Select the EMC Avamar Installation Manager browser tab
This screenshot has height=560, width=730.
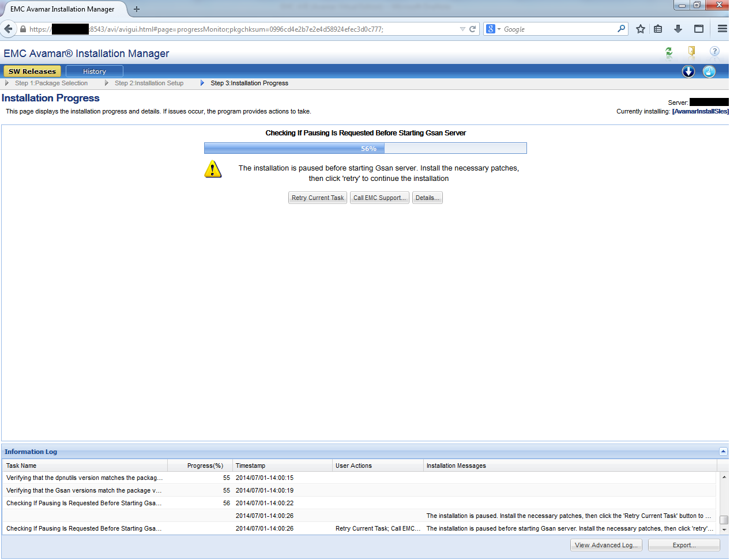(62, 9)
